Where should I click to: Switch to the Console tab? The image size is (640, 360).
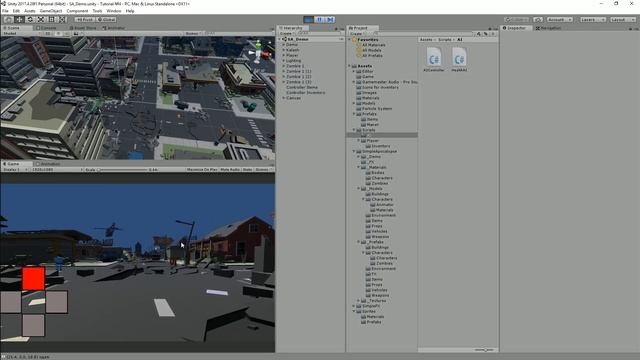tap(46, 28)
